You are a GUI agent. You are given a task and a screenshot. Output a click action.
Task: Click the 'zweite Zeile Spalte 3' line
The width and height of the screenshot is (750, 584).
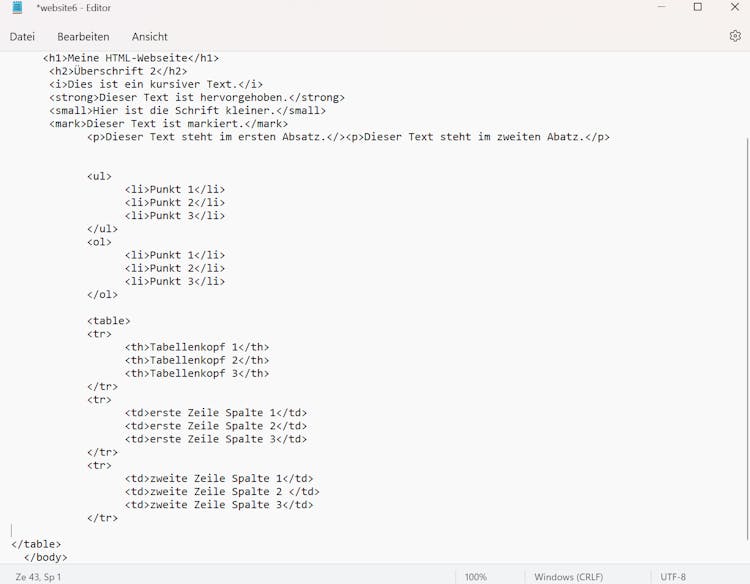click(x=219, y=505)
